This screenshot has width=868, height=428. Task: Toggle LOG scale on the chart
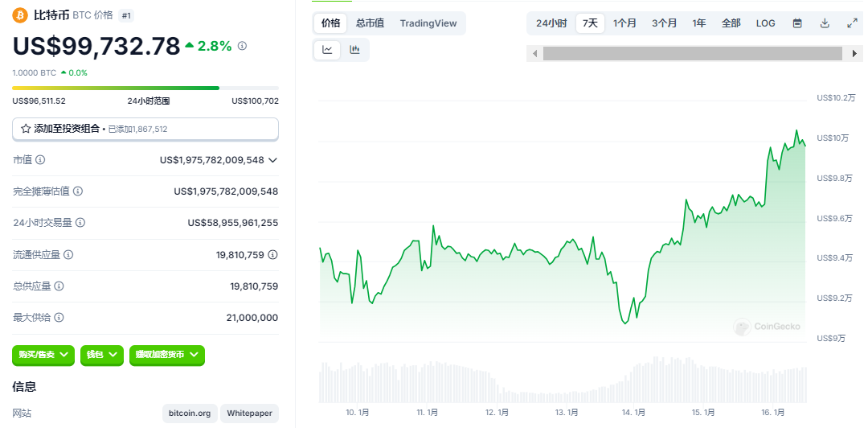click(766, 23)
